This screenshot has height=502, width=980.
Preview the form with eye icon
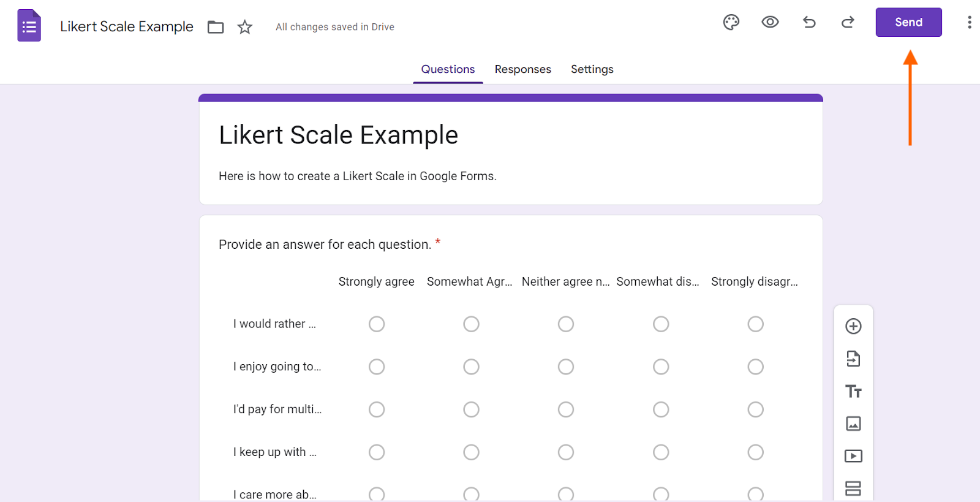tap(770, 23)
